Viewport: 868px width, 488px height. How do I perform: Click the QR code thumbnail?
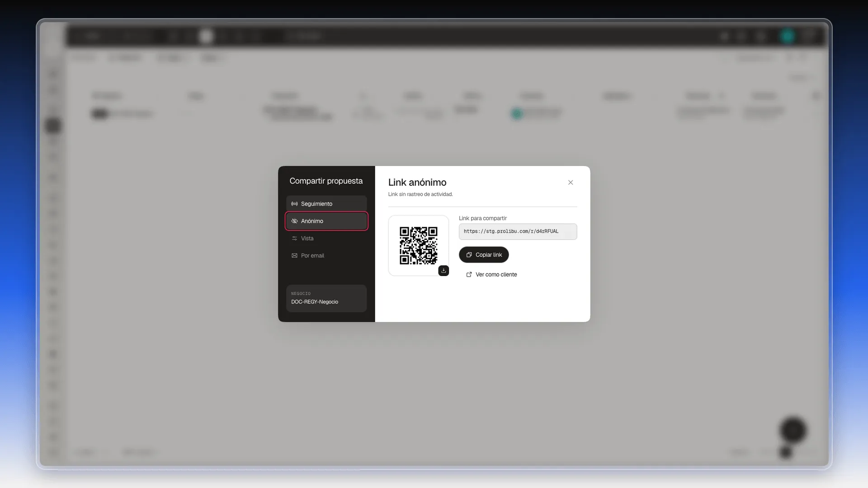[418, 245]
